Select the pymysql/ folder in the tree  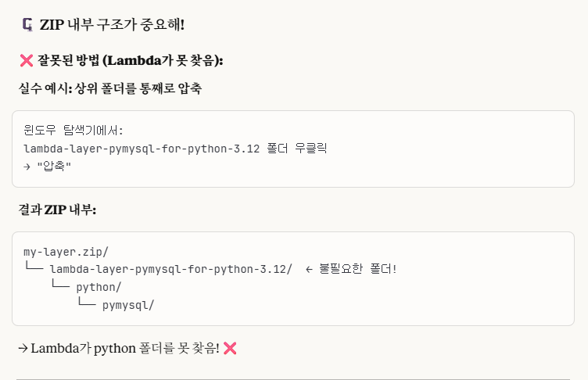[x=128, y=305]
